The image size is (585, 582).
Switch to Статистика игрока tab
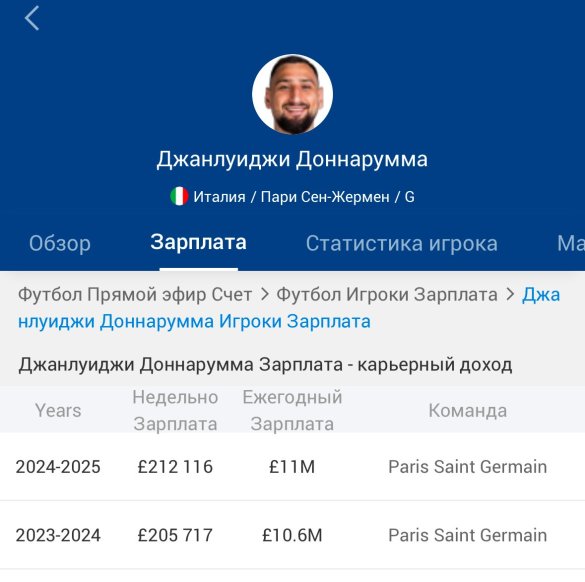pos(402,243)
